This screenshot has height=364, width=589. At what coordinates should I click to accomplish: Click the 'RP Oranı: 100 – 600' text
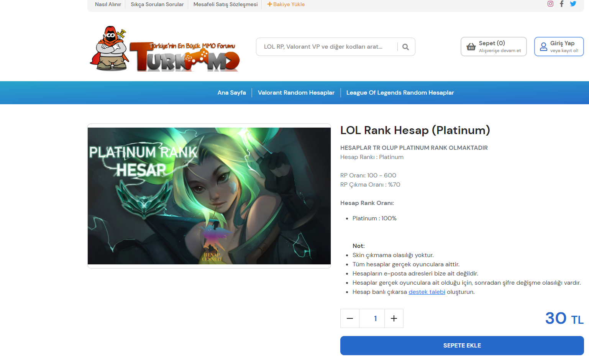point(368,175)
